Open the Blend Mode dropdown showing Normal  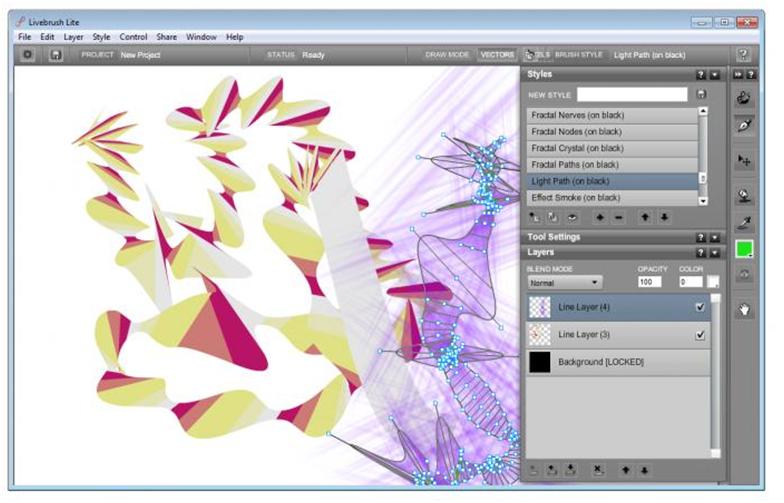coord(564,282)
